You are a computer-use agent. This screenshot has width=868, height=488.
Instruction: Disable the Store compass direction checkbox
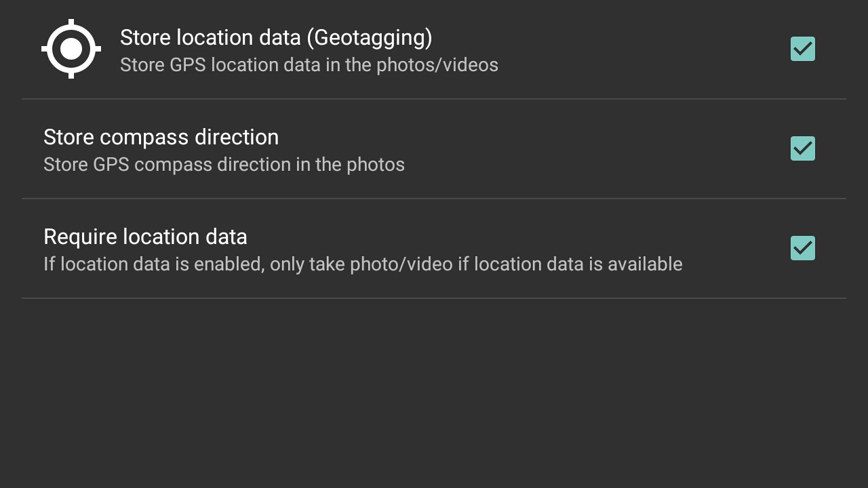(803, 148)
